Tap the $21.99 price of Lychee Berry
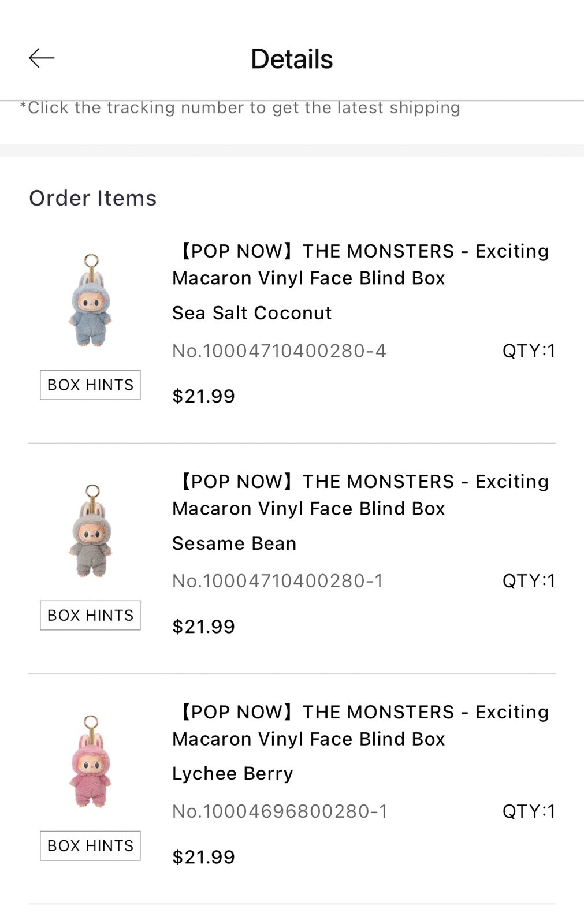Viewport: 584px width, 924px height. point(203,857)
